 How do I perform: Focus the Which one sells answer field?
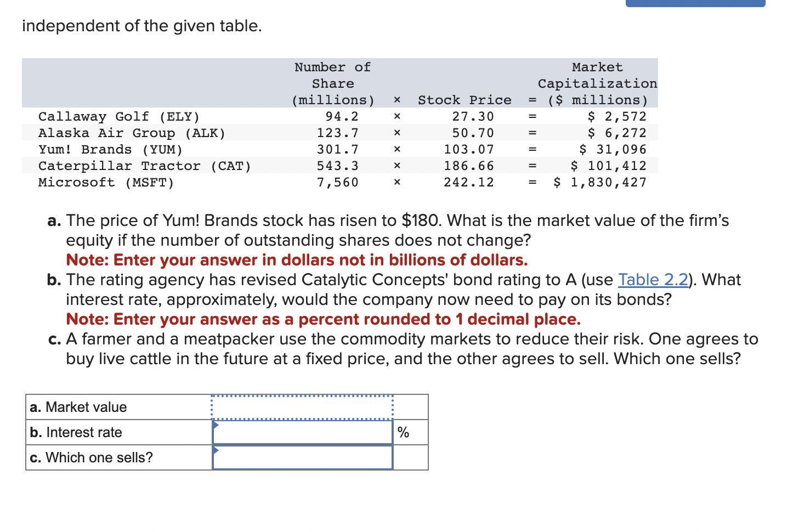coord(302,457)
